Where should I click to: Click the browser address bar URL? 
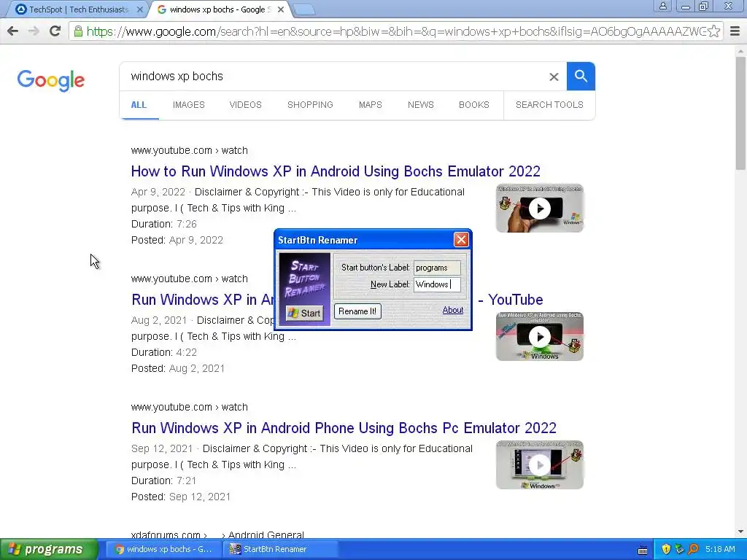click(395, 31)
